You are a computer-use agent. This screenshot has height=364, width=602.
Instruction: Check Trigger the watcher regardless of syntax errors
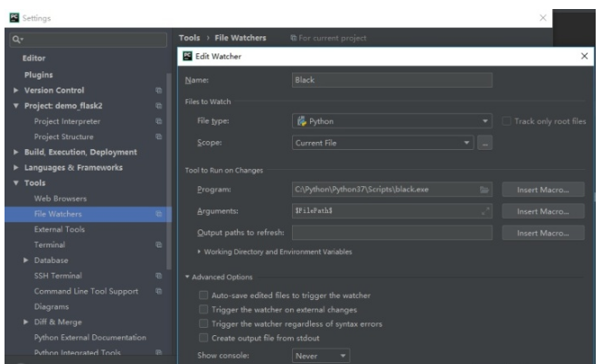203,323
